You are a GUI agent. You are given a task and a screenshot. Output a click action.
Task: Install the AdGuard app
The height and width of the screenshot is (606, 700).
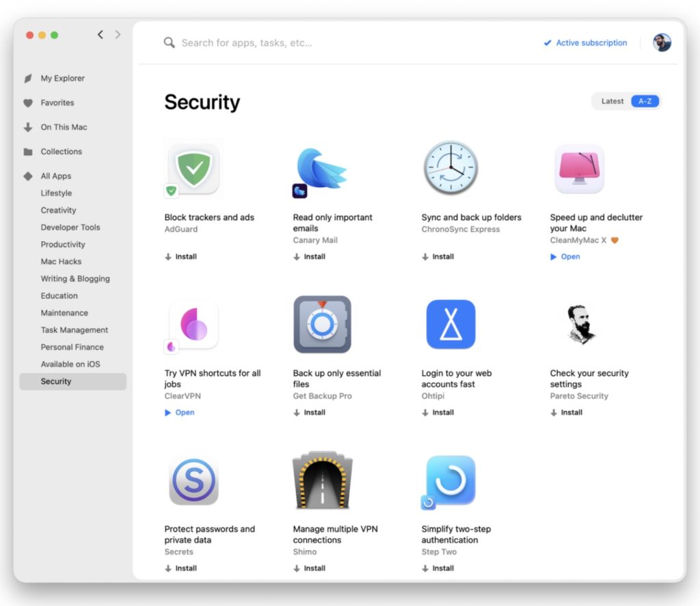tap(181, 257)
